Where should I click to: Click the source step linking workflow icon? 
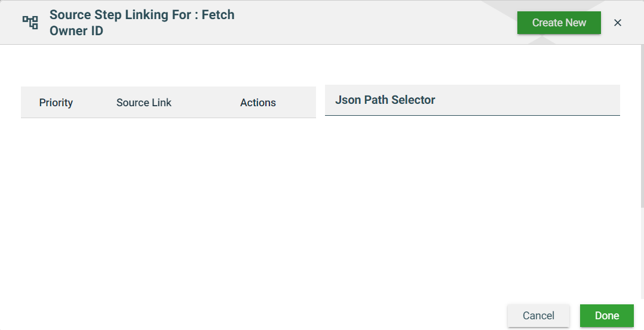(x=30, y=23)
